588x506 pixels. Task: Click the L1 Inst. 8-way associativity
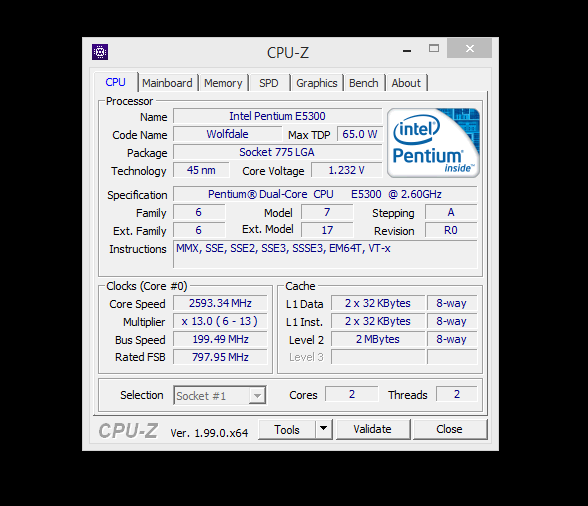point(452,321)
